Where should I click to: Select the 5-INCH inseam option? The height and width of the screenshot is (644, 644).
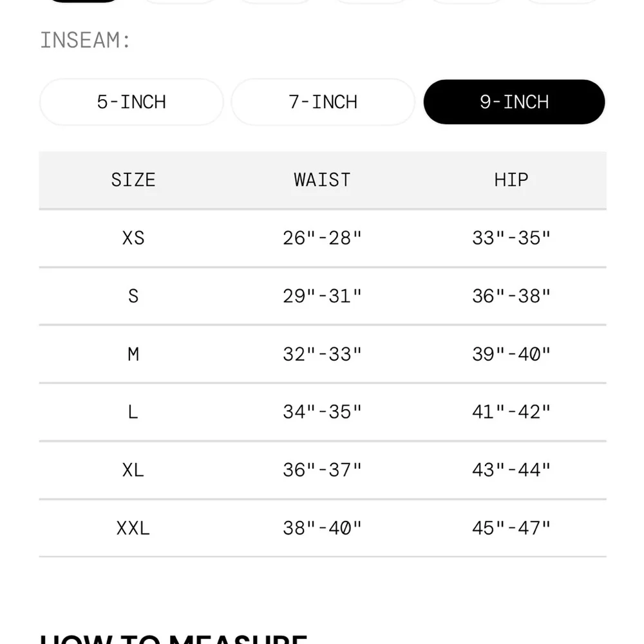(x=131, y=102)
